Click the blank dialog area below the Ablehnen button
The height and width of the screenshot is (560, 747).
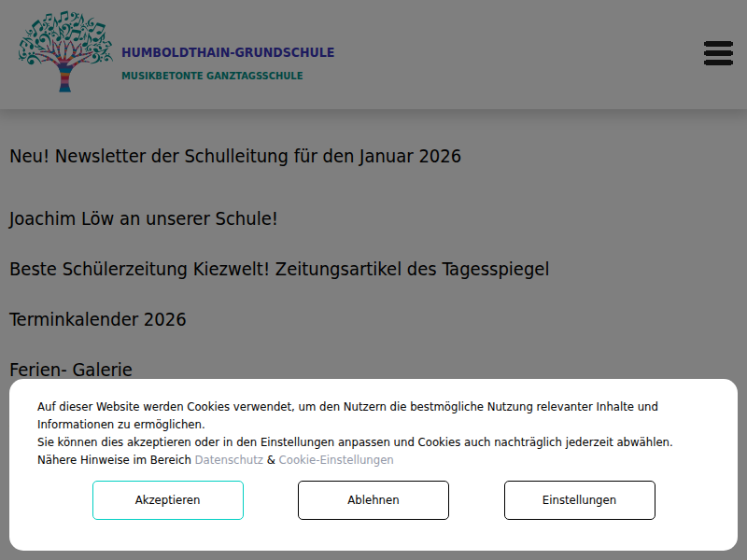click(x=373, y=535)
